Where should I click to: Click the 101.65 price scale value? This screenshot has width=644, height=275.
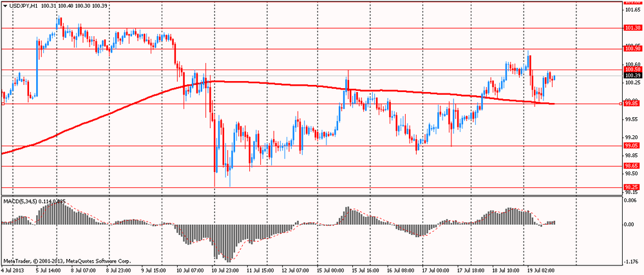[x=632, y=9]
